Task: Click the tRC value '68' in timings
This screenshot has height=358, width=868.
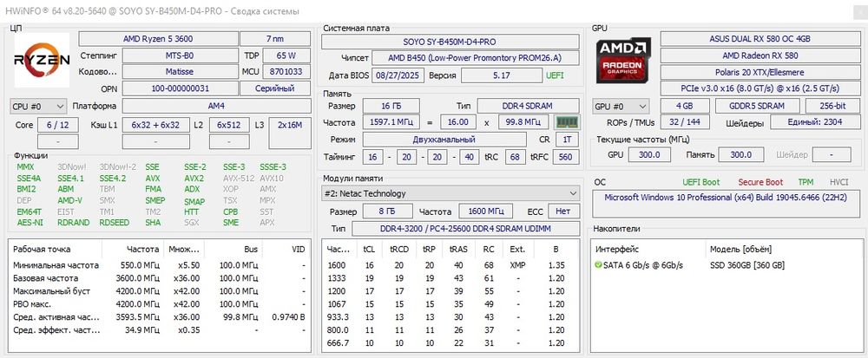Action: coord(515,158)
